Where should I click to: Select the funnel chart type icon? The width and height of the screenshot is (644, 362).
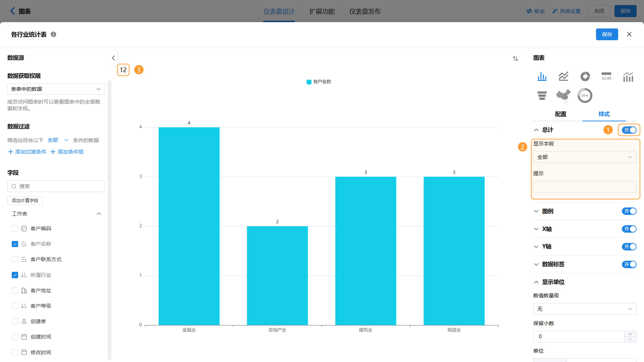coord(542,95)
